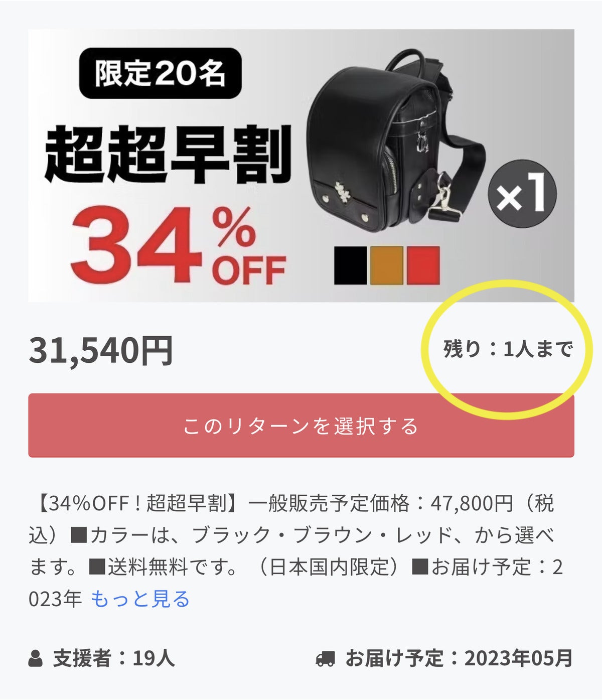Click the delivery truck icon
Viewport: 602px width, 700px height.
coord(325,658)
